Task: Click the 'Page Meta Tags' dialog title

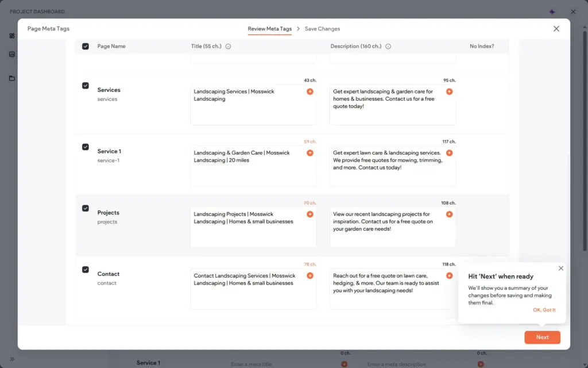Action: [48, 29]
